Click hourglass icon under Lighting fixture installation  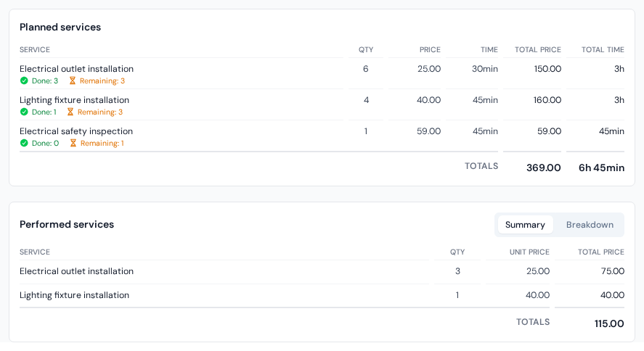pyautogui.click(x=70, y=112)
